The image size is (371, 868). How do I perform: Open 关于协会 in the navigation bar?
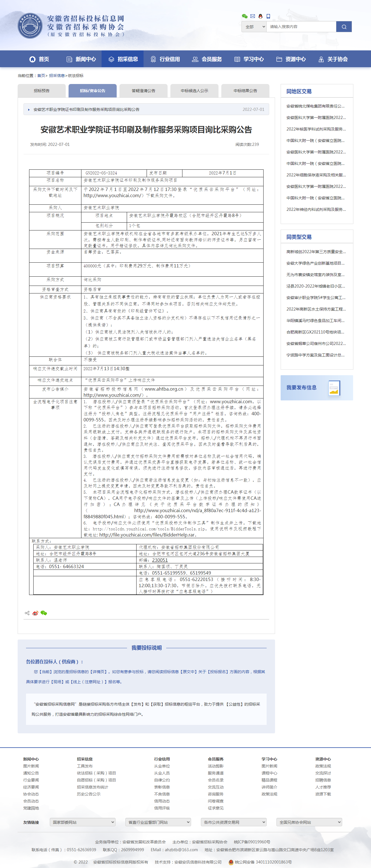[x=333, y=59]
